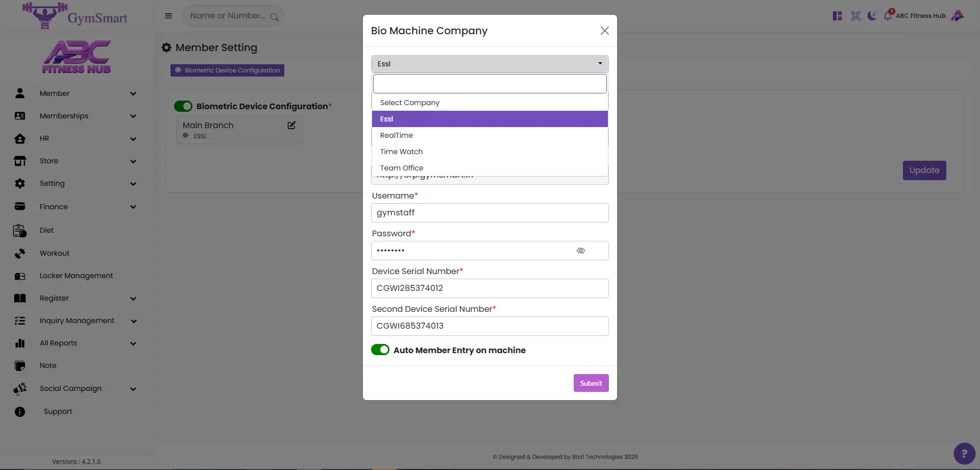Choose Time Watch from company list
The height and width of the screenshot is (470, 980).
pyautogui.click(x=490, y=152)
